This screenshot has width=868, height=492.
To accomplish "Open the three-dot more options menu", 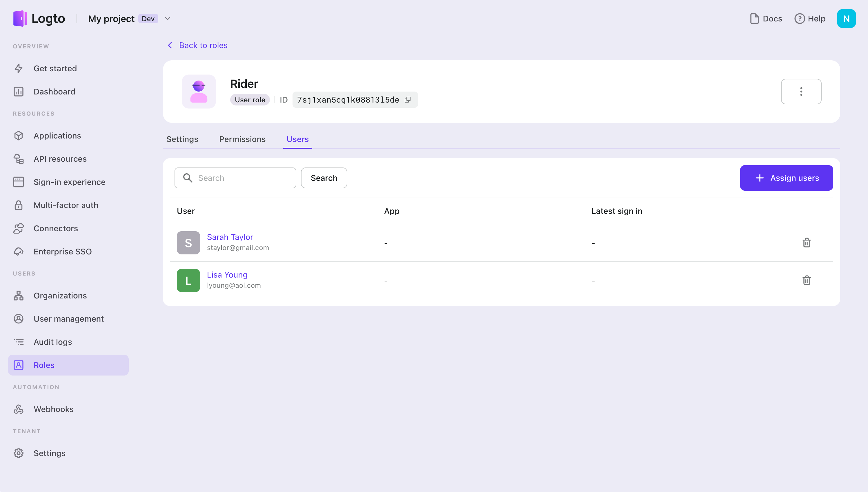I will click(x=801, y=92).
